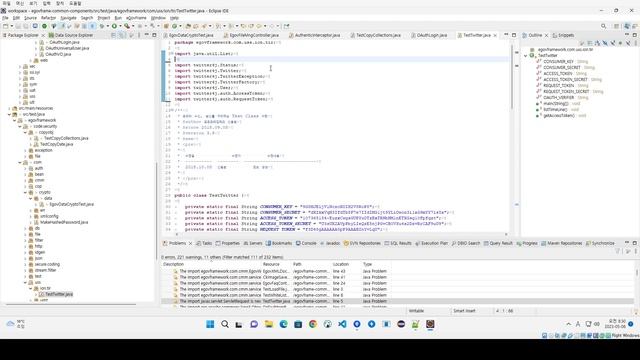This screenshot has height=360, width=640.
Task: Maximize the editor area
Action: click(514, 35)
